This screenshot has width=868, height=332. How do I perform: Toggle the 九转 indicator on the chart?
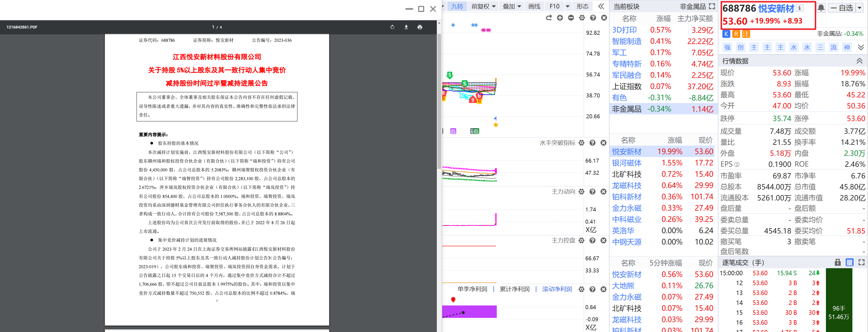click(457, 6)
